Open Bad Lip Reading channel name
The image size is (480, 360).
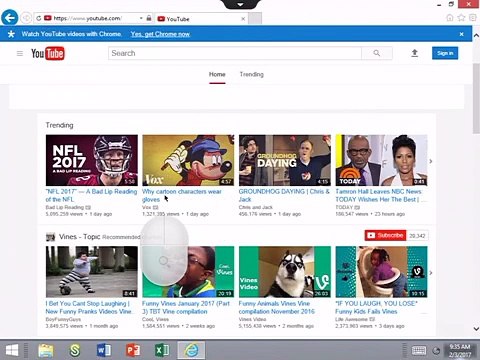point(65,207)
